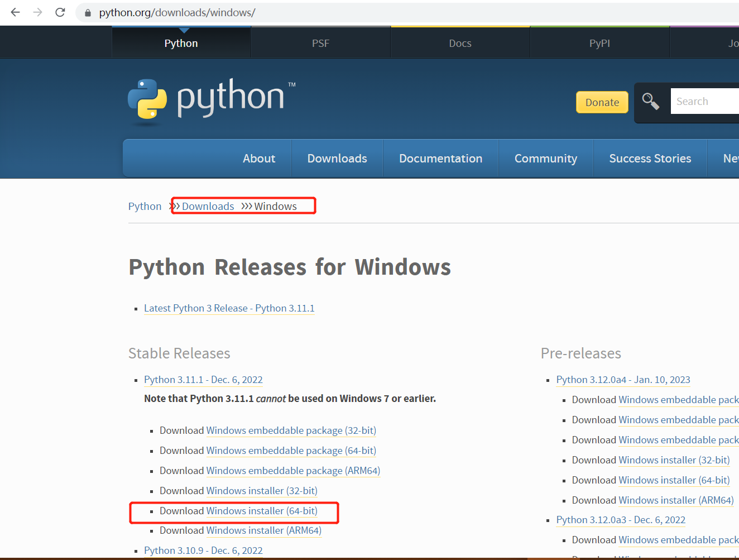Open Python 3.12.0a3 - Dec. 6, 2022 link
The height and width of the screenshot is (560, 739).
(621, 520)
